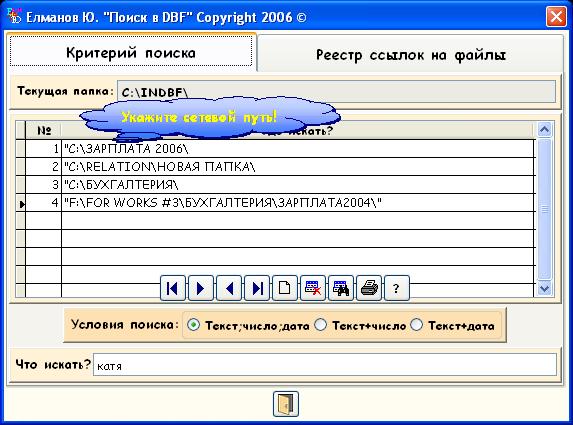Focus the Что искать search field
Image resolution: width=573 pixels, height=425 pixels.
tap(325, 365)
